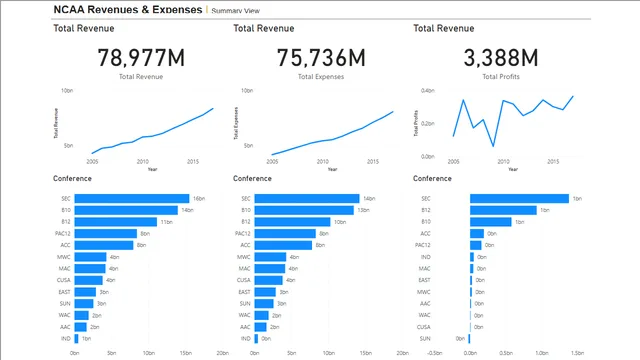Click the B12 bar labeled 11bn in revenue chart
The height and width of the screenshot is (360, 640).
pos(116,222)
